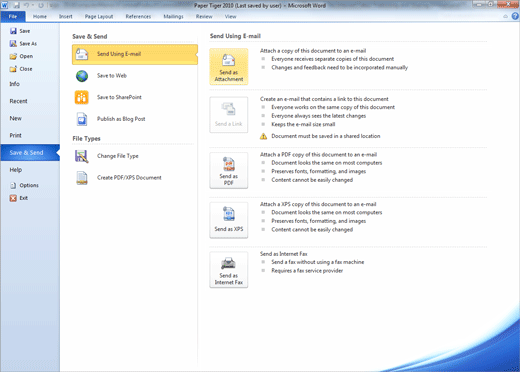The height and width of the screenshot is (372, 520).
Task: Click the Word application icon in title bar
Action: [x=4, y=5]
